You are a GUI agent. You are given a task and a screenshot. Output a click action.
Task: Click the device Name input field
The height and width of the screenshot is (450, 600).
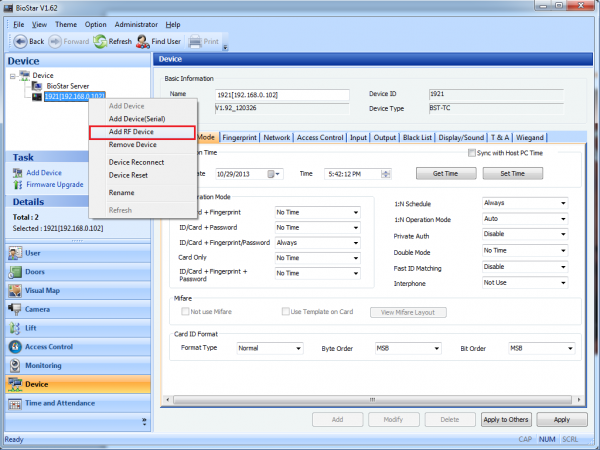(282, 94)
